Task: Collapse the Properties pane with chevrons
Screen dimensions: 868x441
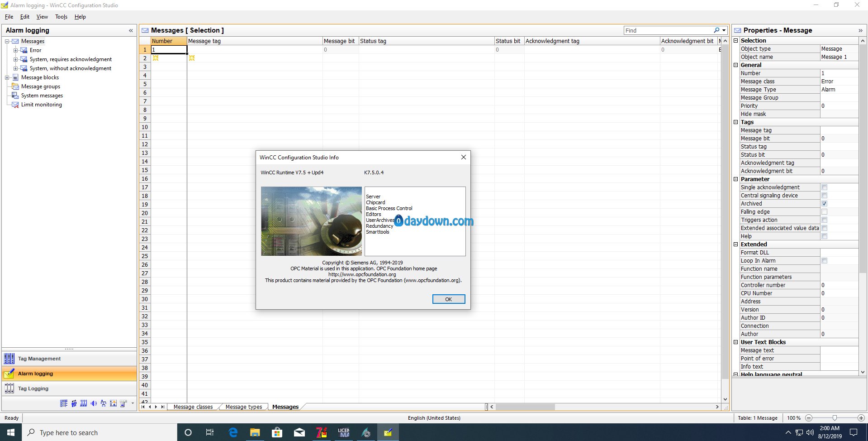Action: [x=860, y=31]
